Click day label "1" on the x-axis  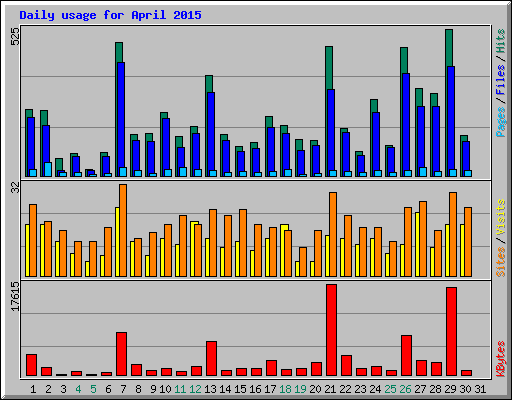33,389
